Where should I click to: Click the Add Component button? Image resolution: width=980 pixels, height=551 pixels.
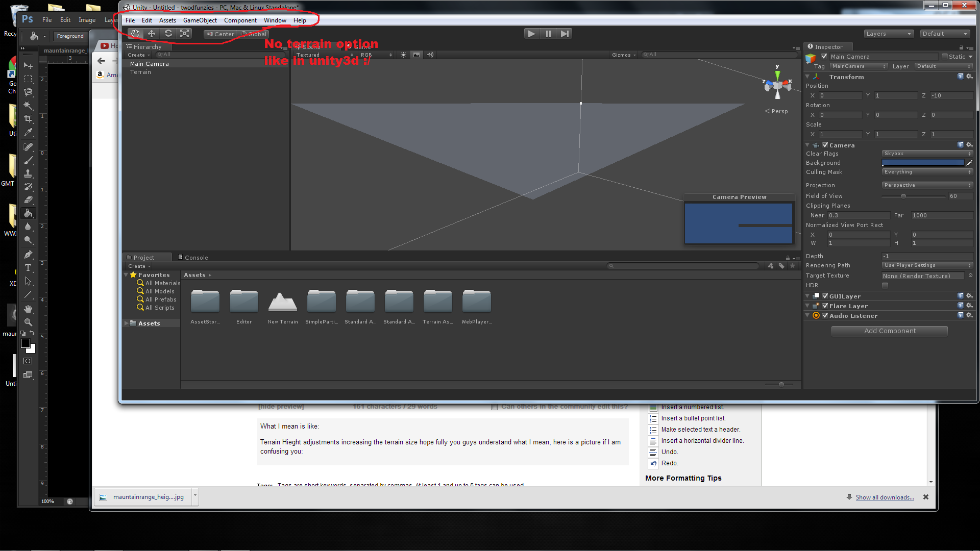[890, 331]
